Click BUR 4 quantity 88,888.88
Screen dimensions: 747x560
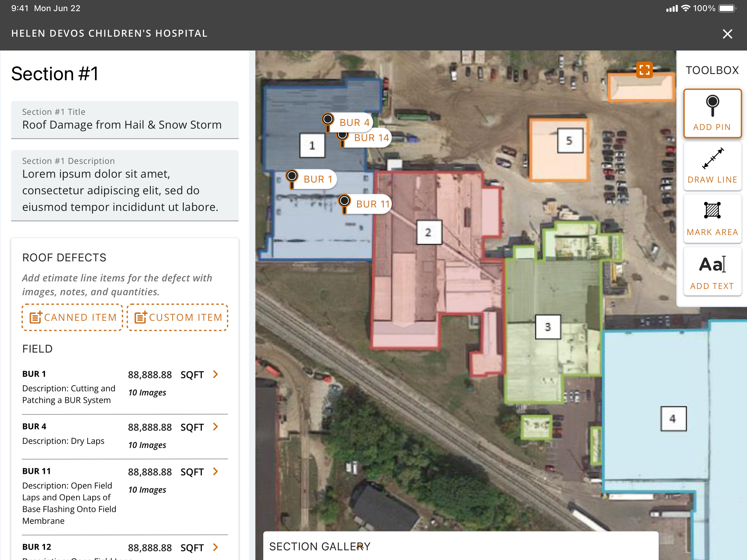(150, 427)
